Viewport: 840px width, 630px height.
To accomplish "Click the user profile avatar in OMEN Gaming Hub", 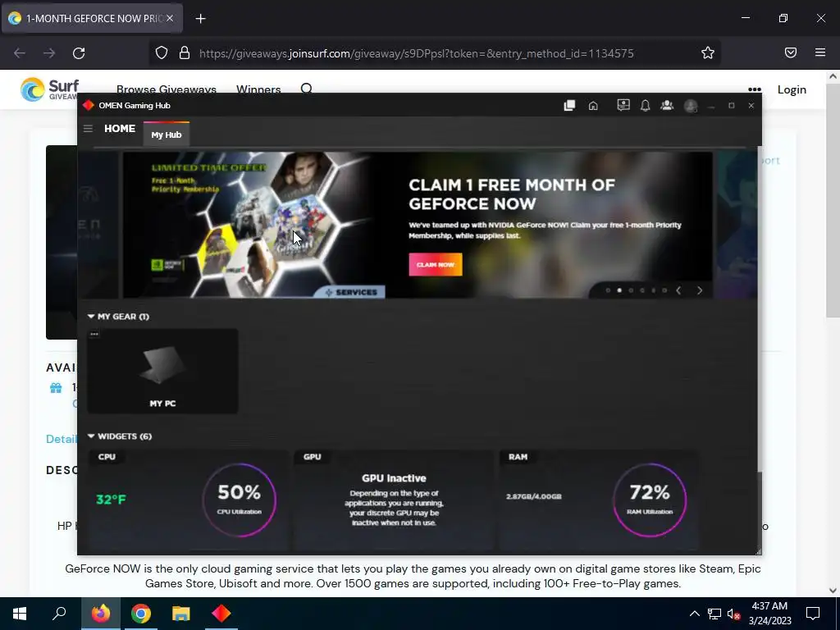I will tap(691, 106).
